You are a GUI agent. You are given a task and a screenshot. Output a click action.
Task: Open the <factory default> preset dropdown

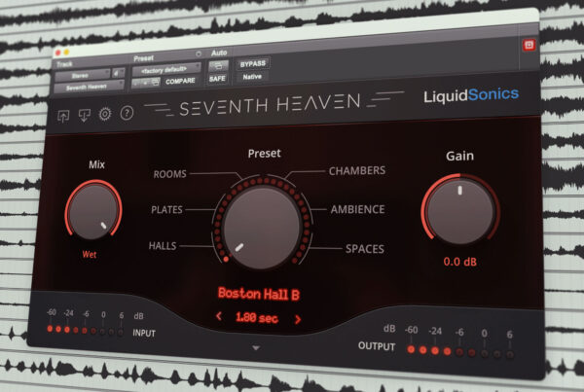tap(166, 70)
